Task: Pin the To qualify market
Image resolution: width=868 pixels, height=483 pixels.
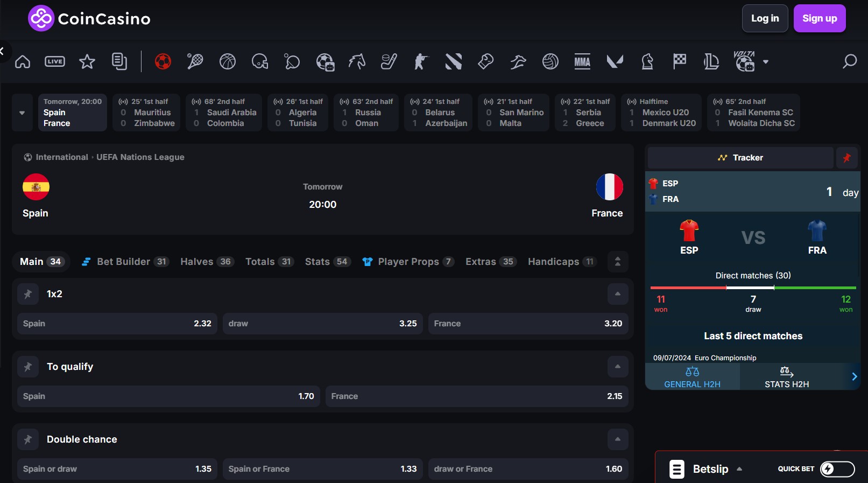Action: [28, 367]
